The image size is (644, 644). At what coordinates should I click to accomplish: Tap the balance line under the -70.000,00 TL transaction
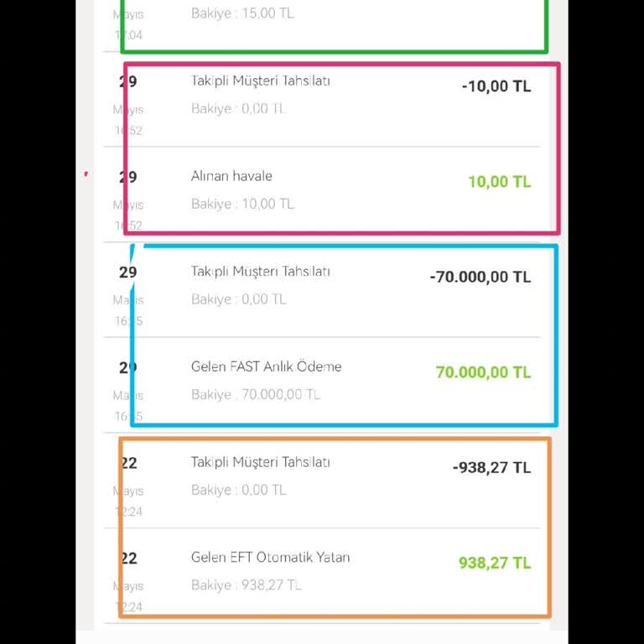pyautogui.click(x=238, y=299)
